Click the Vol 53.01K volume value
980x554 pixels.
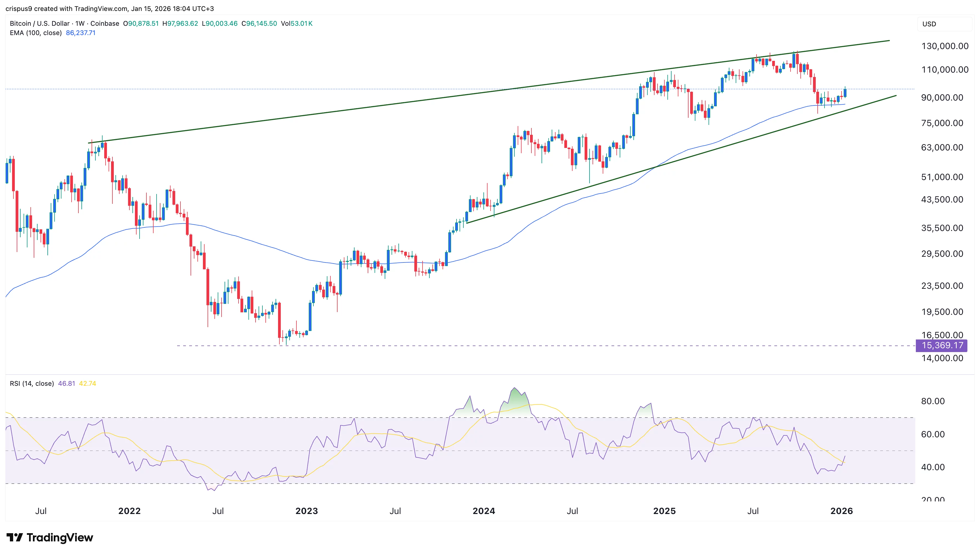tap(298, 24)
